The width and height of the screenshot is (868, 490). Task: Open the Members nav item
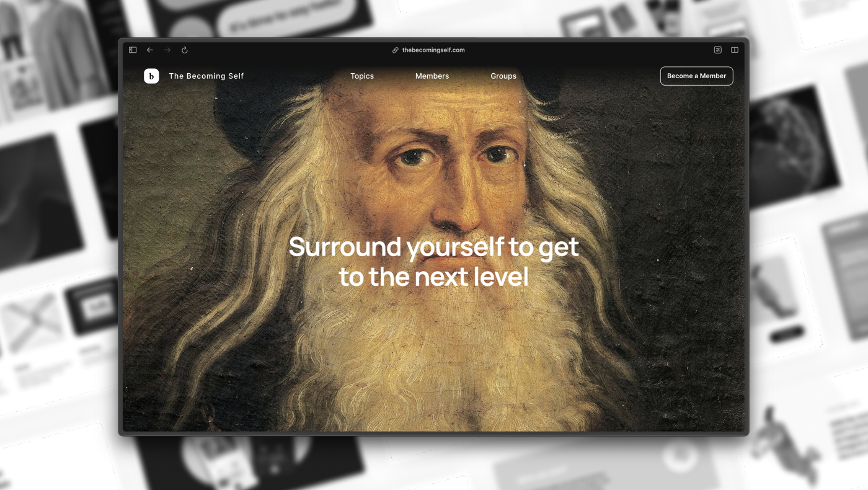[x=432, y=76]
